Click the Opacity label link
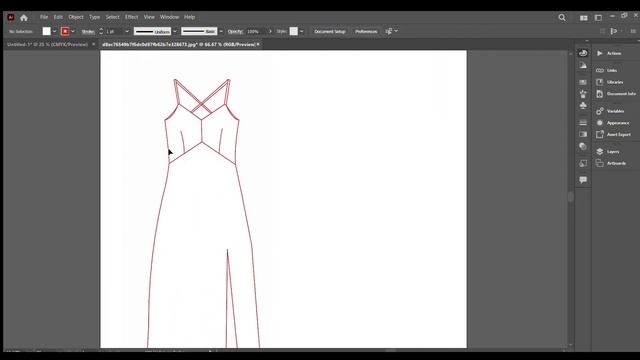 click(235, 31)
